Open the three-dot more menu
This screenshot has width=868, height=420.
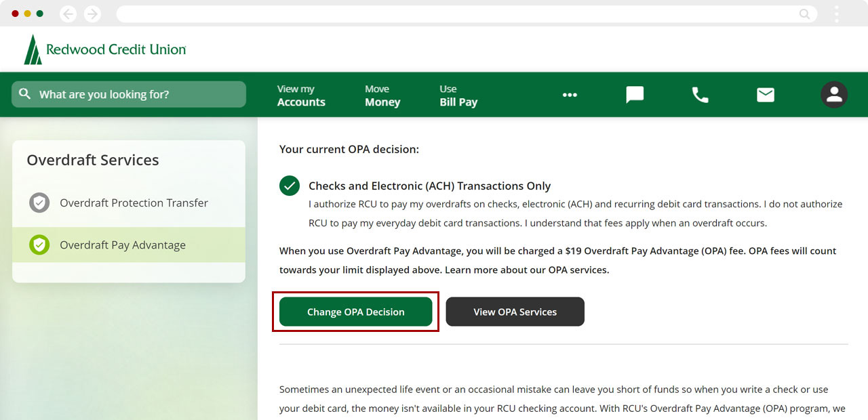[x=570, y=95]
